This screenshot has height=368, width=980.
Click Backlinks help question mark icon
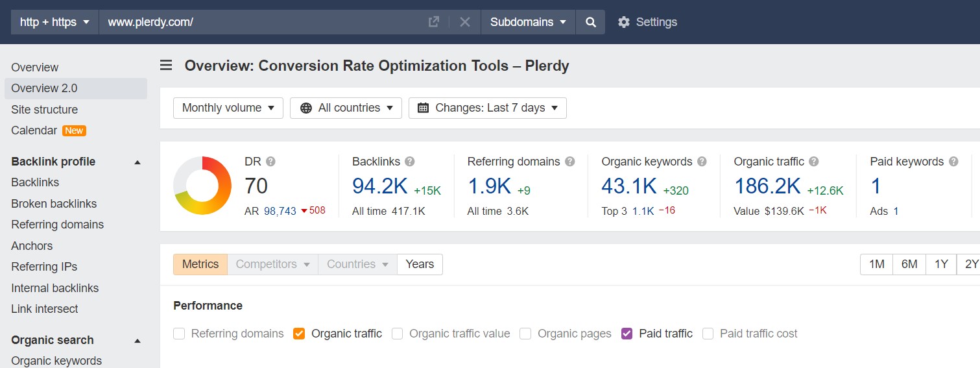point(410,162)
